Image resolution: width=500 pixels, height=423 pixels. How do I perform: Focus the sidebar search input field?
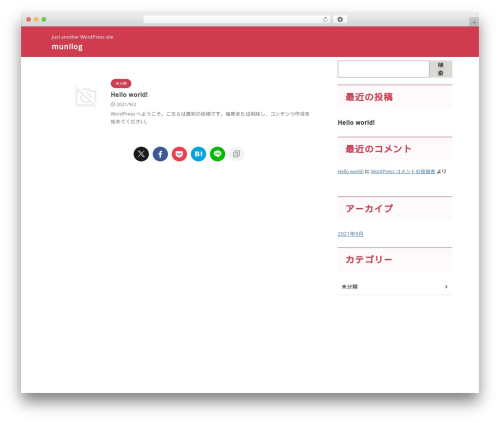(383, 69)
